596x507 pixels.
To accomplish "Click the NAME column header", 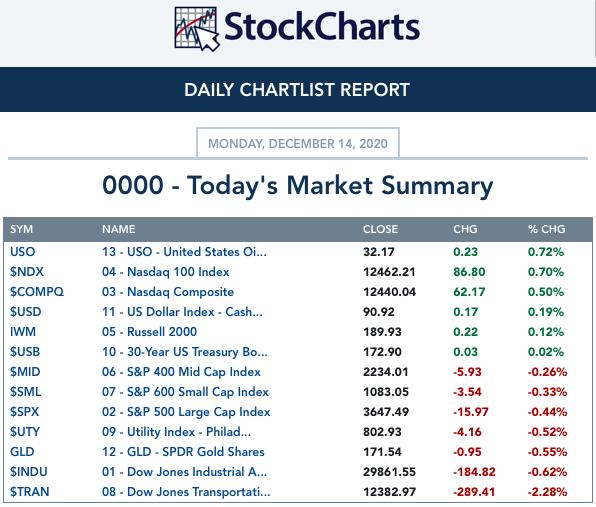I will [119, 229].
